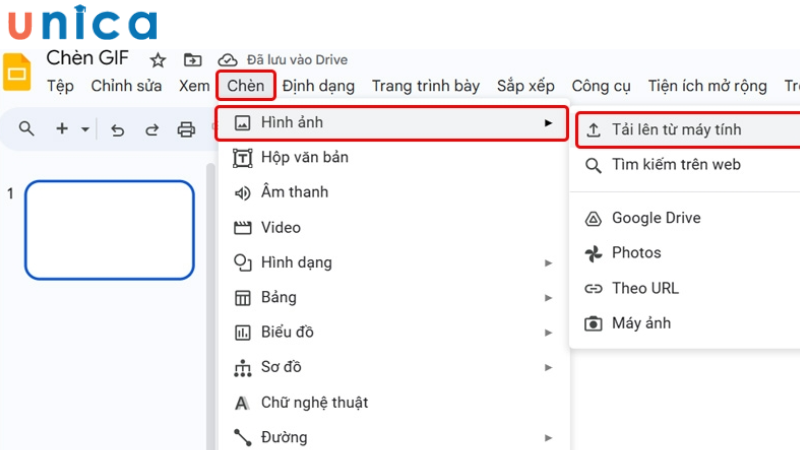This screenshot has height=450, width=800.
Task: Click the Chèn menu
Action: click(246, 86)
